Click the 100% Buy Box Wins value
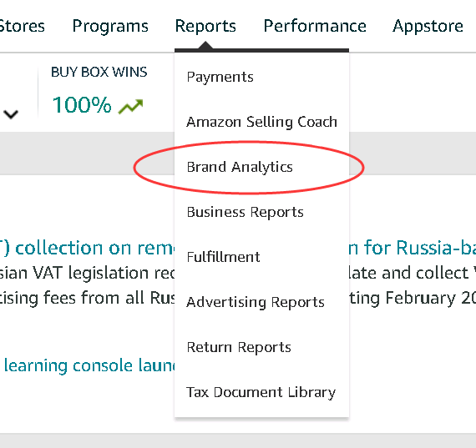Viewport: 476px width, 448px height. click(82, 105)
